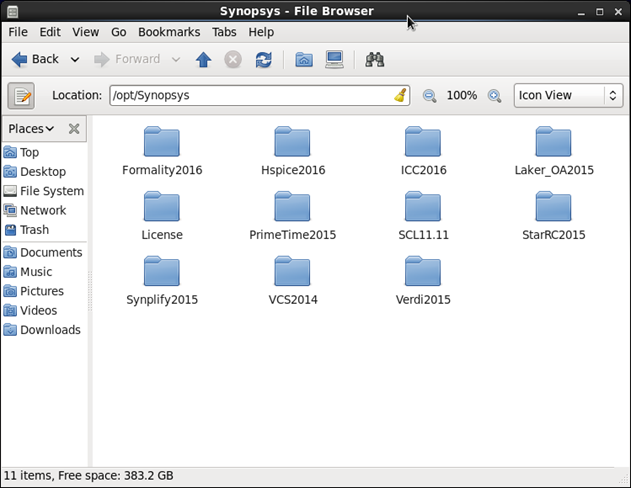Open the Edit menu
The width and height of the screenshot is (631, 488).
(50, 32)
